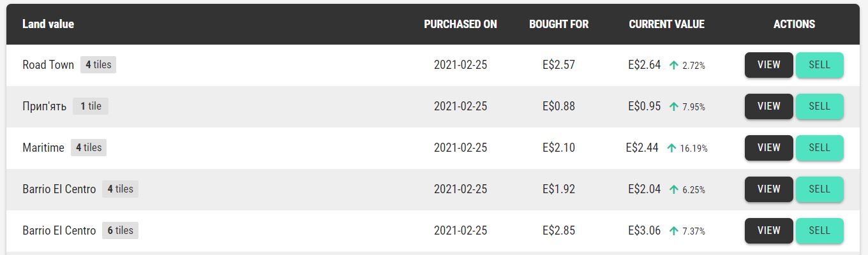Click the Maritime property name
This screenshot has height=255, width=868.
[43, 148]
